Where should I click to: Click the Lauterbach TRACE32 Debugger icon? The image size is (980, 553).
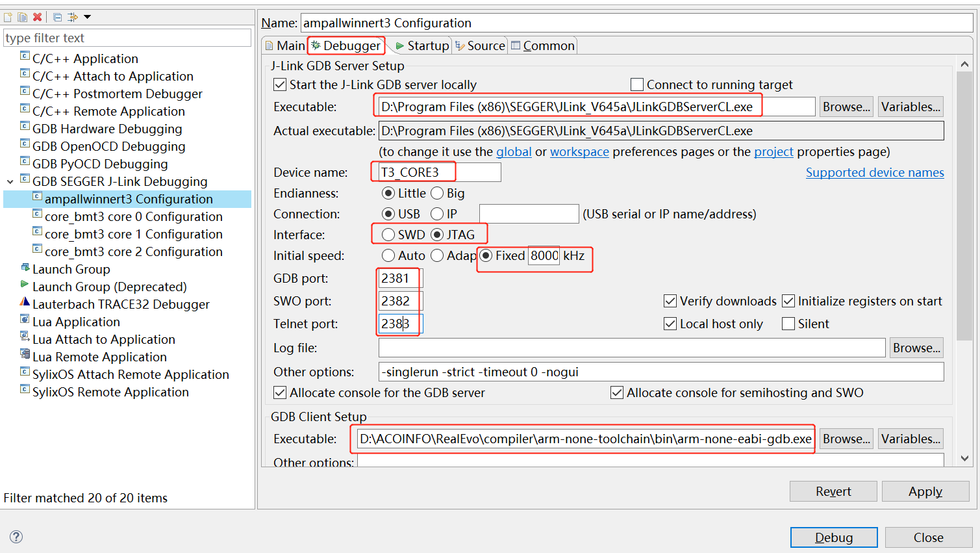25,302
